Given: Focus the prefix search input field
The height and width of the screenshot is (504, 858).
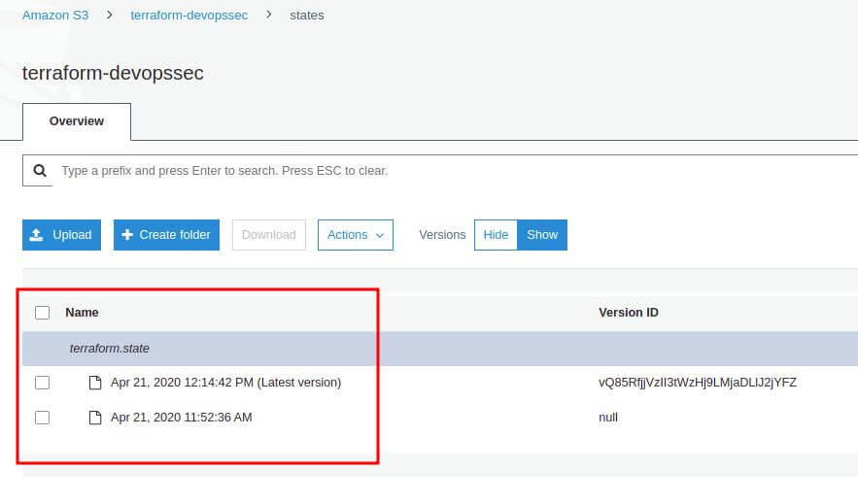Looking at the screenshot, I should click(437, 171).
